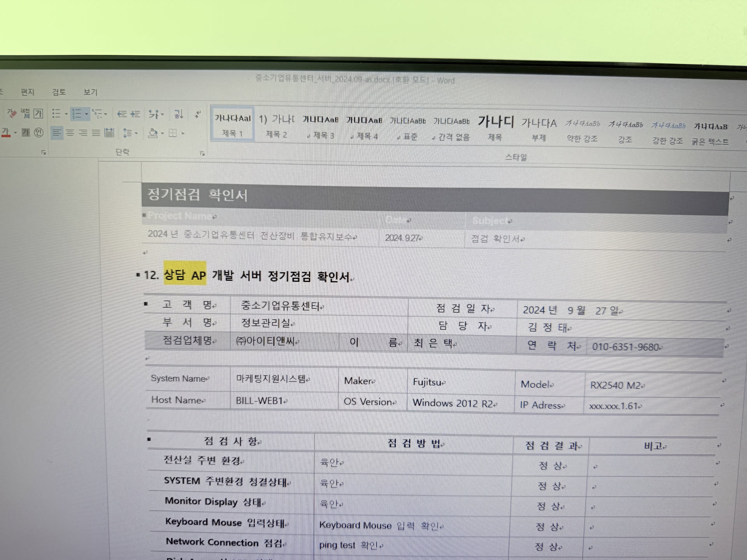The width and height of the screenshot is (747, 560).
Task: Click the clear all formatting eraser icon
Action: coord(12,113)
